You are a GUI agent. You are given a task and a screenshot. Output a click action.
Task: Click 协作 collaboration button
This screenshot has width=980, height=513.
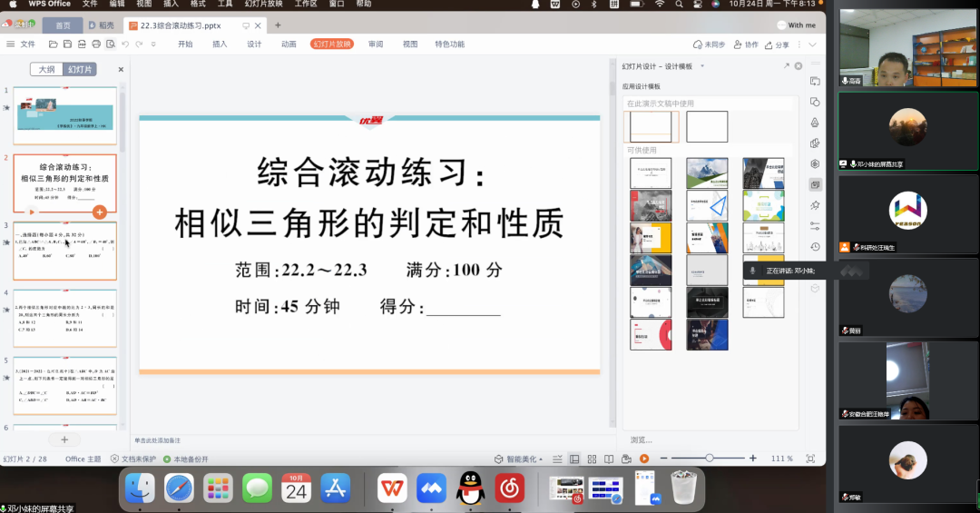[x=746, y=45]
